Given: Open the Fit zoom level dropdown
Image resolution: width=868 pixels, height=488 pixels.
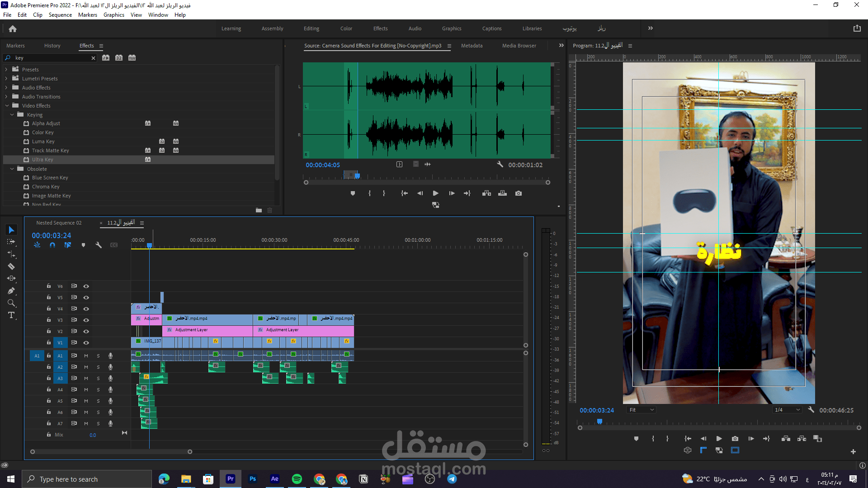Looking at the screenshot, I should tap(641, 410).
